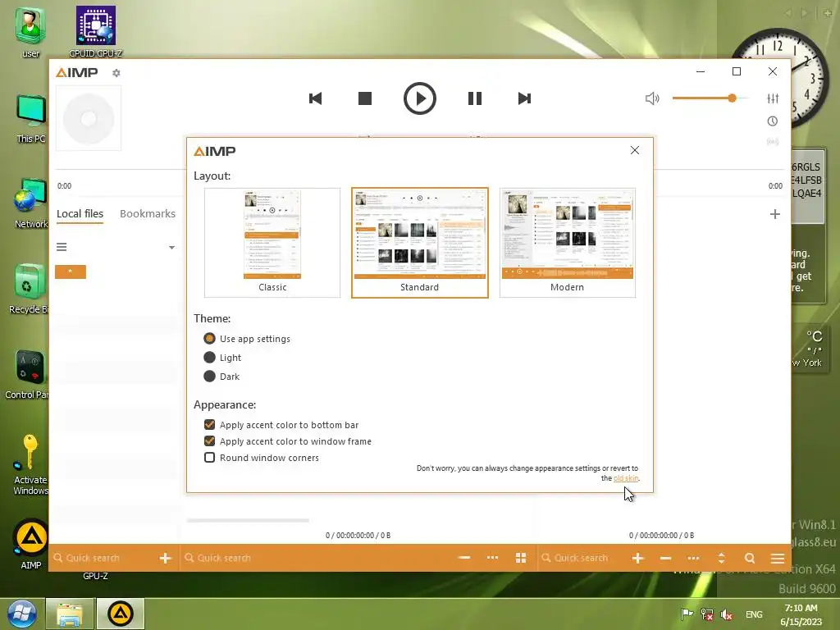This screenshot has width=840, height=630.
Task: Close the AIMP layout dialog
Action: 635,150
